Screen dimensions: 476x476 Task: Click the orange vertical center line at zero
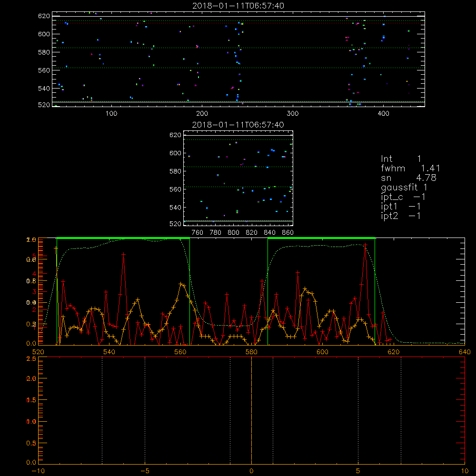click(251, 410)
